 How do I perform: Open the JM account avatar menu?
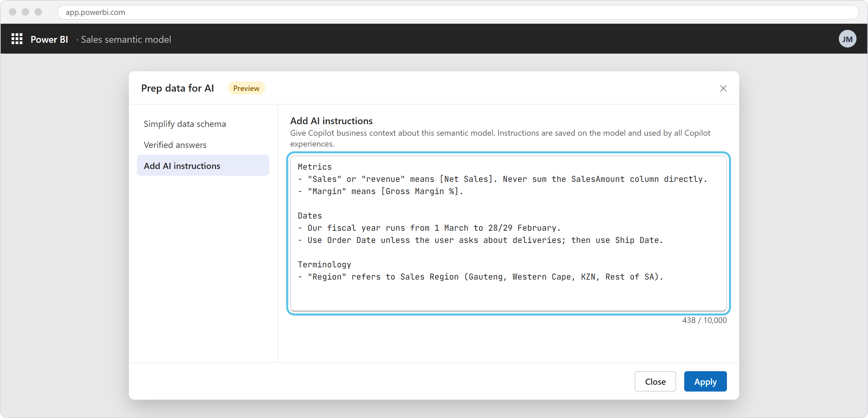pos(847,39)
